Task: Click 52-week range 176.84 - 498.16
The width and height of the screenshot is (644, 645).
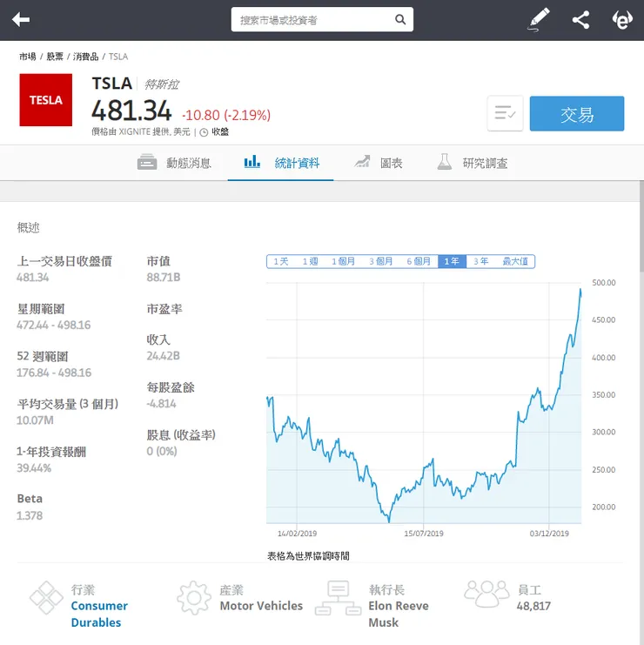Action: [x=54, y=373]
